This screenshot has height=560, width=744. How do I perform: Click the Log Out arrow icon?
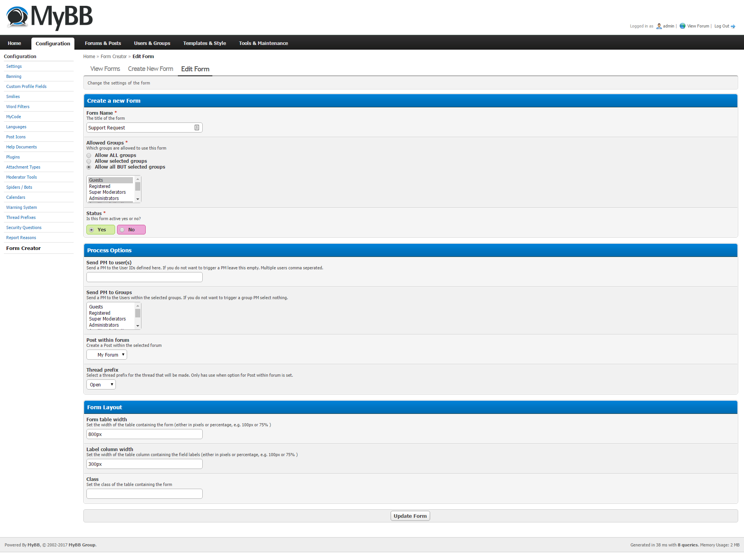(x=733, y=26)
